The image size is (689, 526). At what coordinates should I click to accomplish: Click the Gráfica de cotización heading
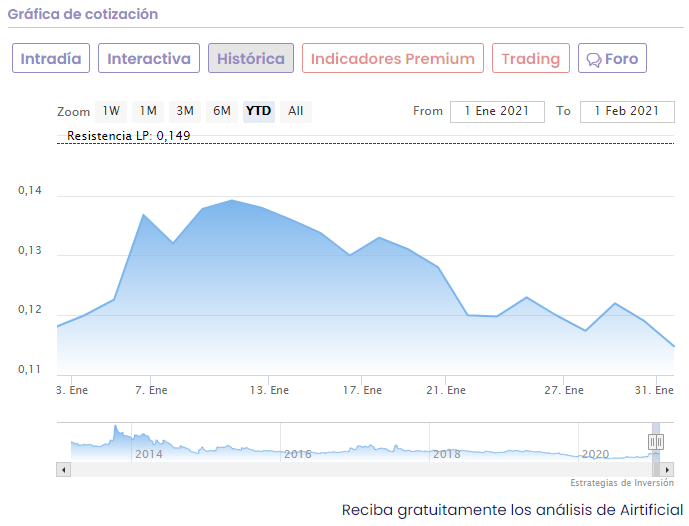pyautogui.click(x=83, y=14)
